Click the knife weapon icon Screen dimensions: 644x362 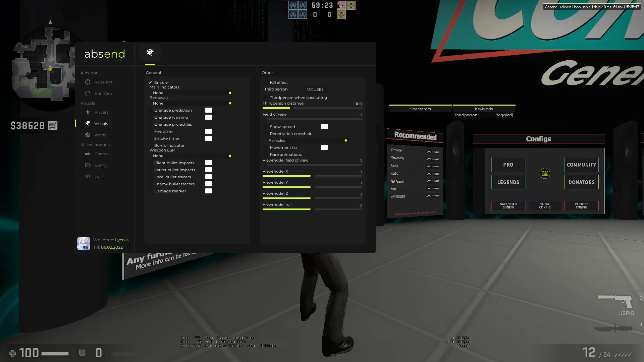[613, 328]
